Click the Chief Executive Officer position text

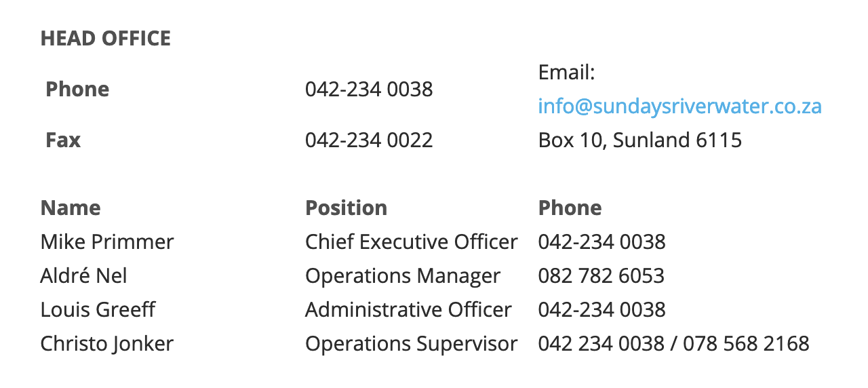click(412, 242)
